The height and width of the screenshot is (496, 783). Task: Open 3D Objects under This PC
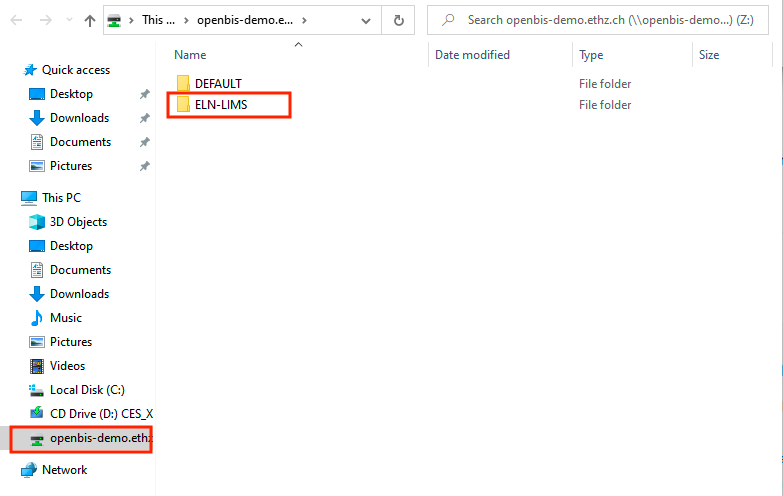pos(78,222)
